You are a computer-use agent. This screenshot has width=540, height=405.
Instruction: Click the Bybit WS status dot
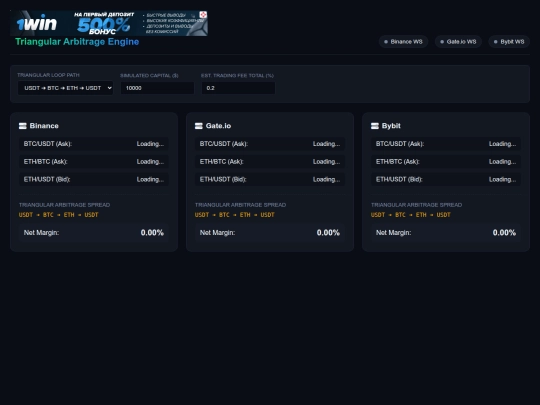pyautogui.click(x=496, y=42)
